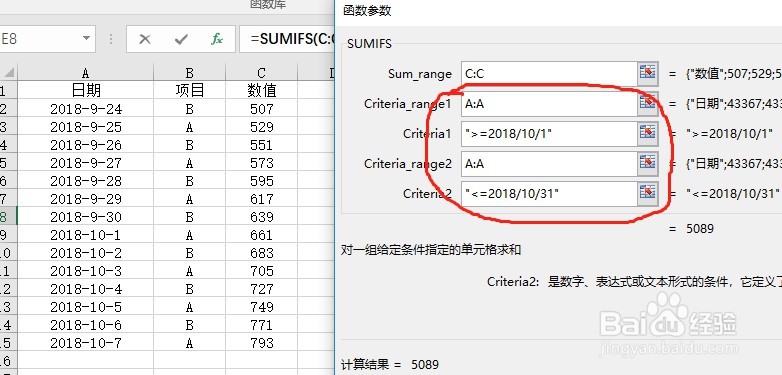Image resolution: width=782 pixels, height=375 pixels.
Task: Select value cell 617
Action: 261,198
